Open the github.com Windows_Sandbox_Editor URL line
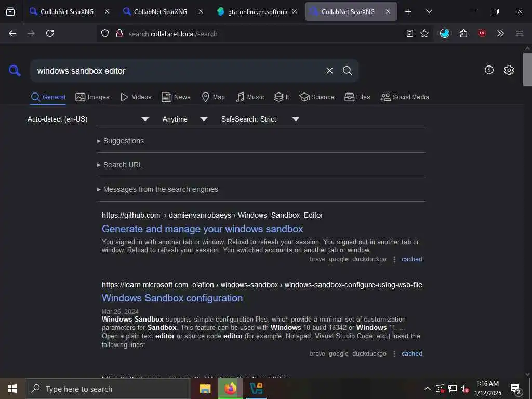 coord(212,215)
